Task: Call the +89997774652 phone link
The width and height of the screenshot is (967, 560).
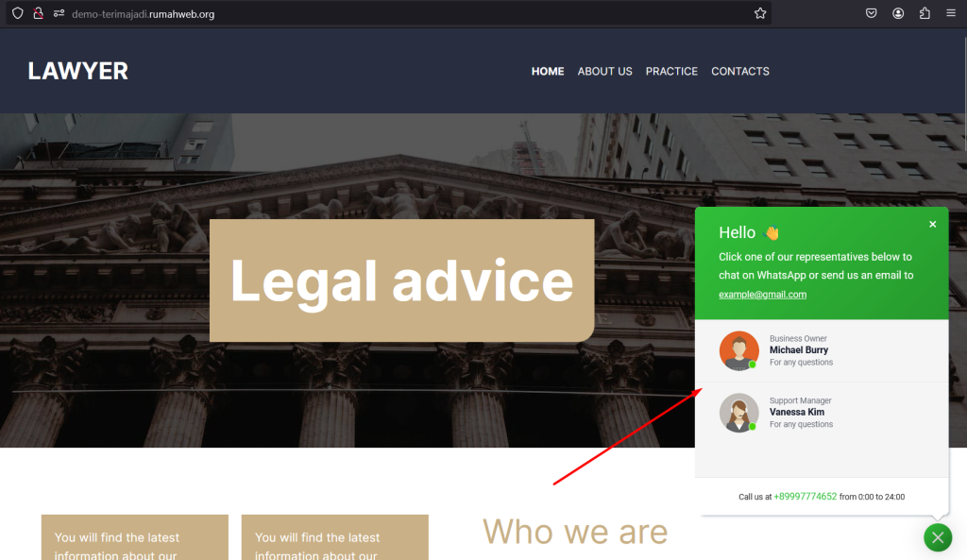Action: tap(805, 497)
